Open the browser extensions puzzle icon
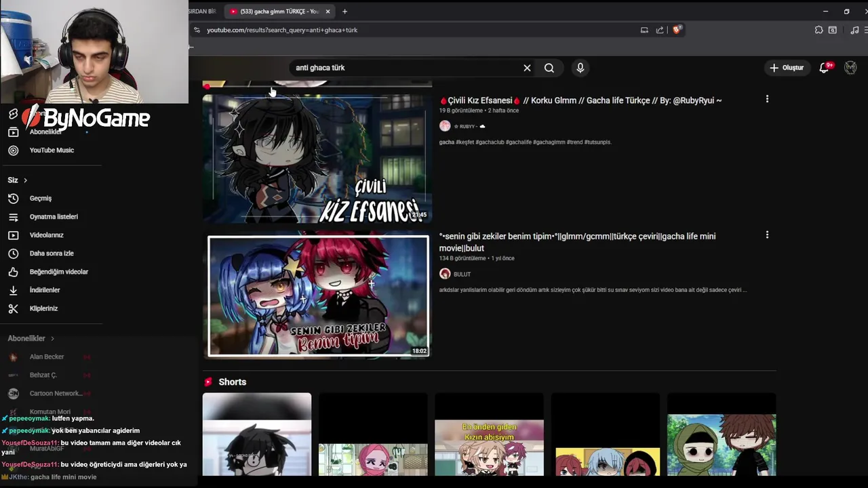The height and width of the screenshot is (488, 868). click(818, 30)
